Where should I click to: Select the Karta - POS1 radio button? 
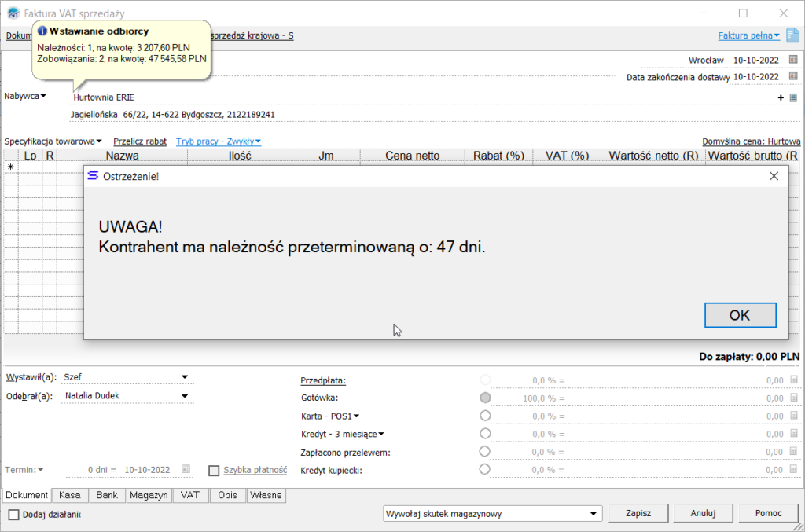pyautogui.click(x=485, y=416)
